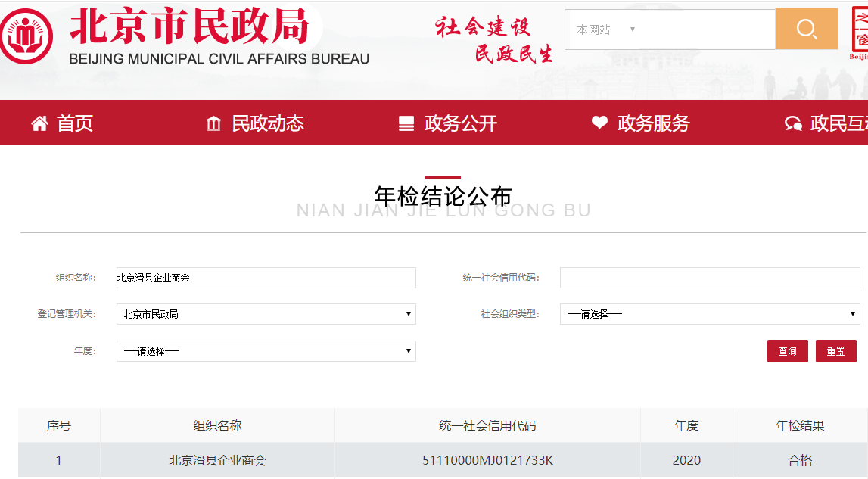Focus the top site search text box

coord(708,30)
